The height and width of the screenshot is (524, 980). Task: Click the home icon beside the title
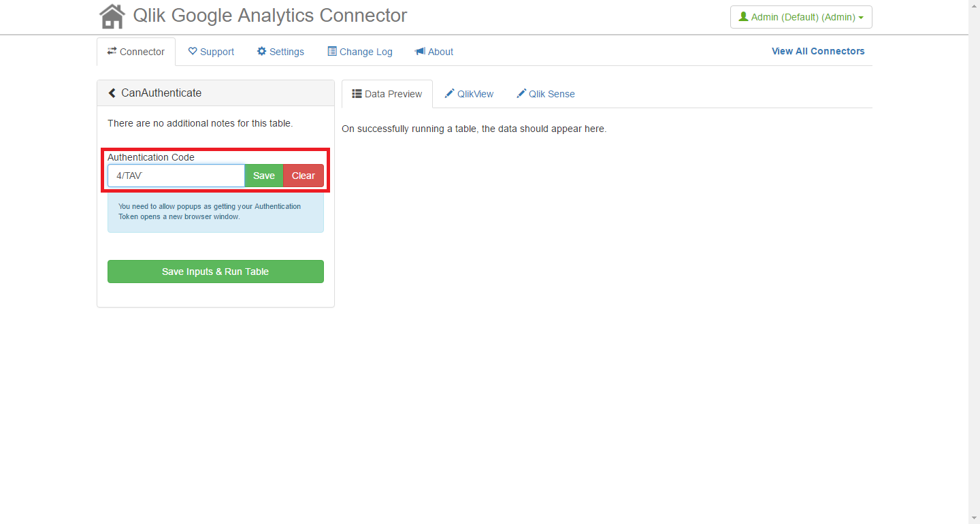click(112, 16)
